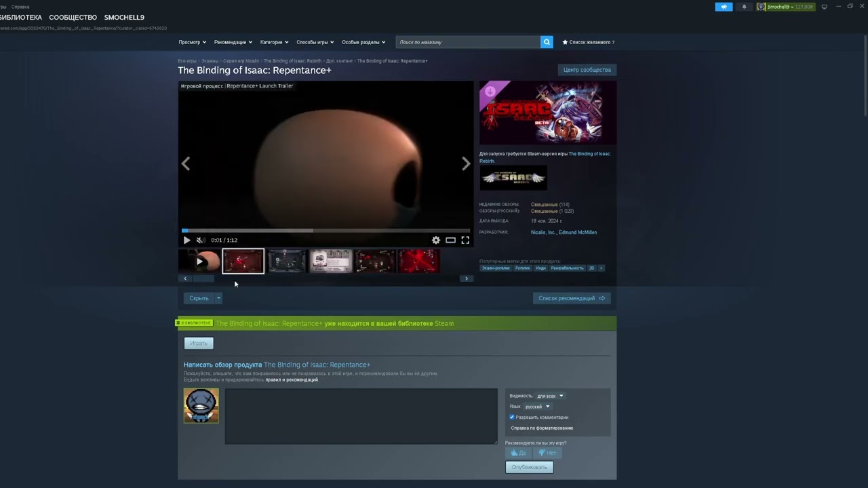This screenshot has width=868, height=488.
Task: Click the Big Picture mode monitor icon
Action: (825, 7)
